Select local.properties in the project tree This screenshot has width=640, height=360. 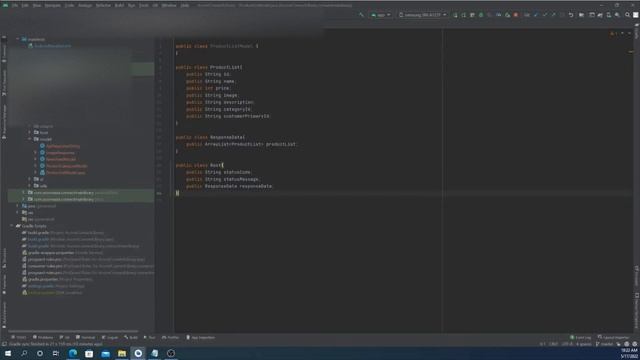[x=52, y=293]
